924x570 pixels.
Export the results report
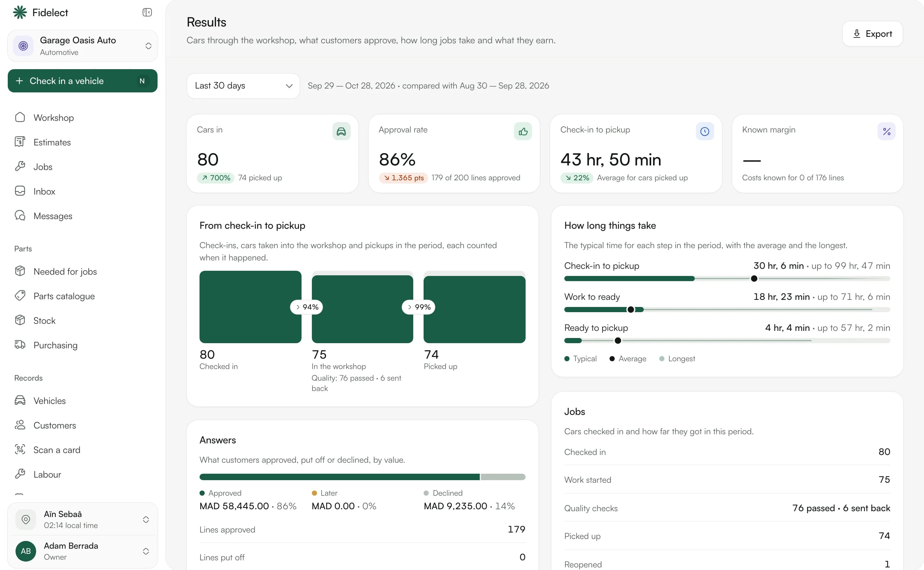(x=872, y=34)
